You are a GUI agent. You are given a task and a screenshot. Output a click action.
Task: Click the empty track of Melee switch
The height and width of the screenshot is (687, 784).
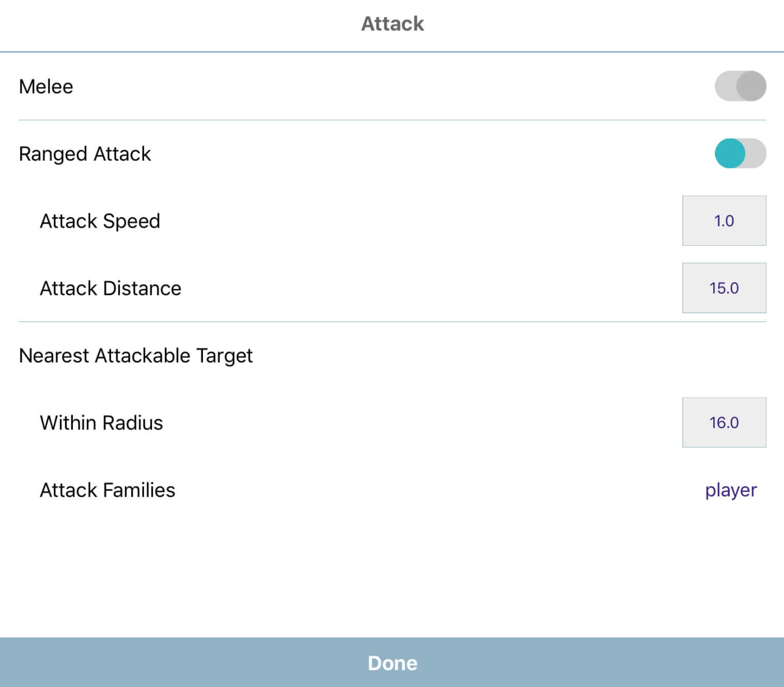coord(725,86)
